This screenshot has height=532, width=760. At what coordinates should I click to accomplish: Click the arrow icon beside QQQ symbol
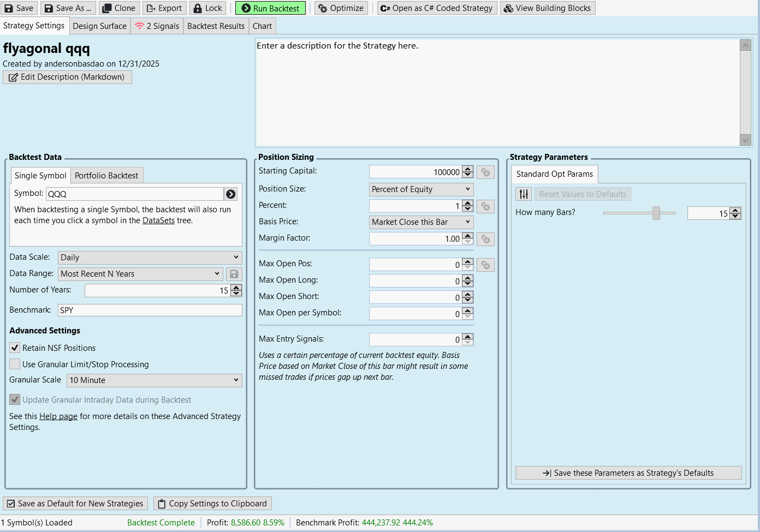[x=231, y=194]
